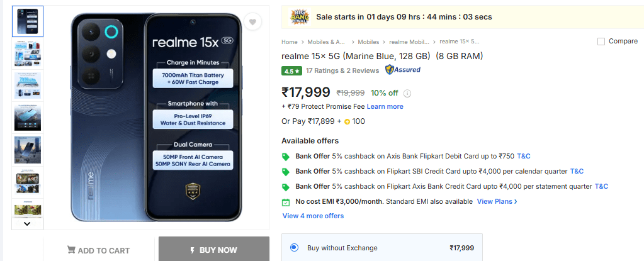This screenshot has height=261, width=644.
Task: Select the first product image thumbnail
Action: click(x=28, y=22)
